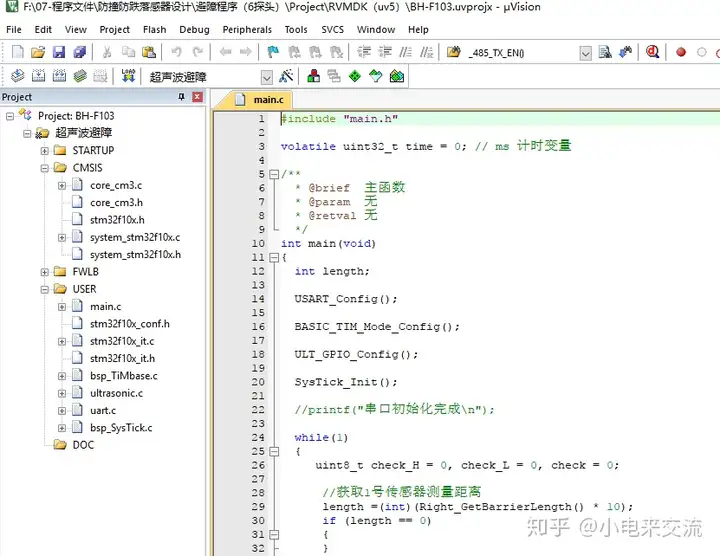Copy selection toolbar icon
This screenshot has width=720, height=556.
pos(128,52)
